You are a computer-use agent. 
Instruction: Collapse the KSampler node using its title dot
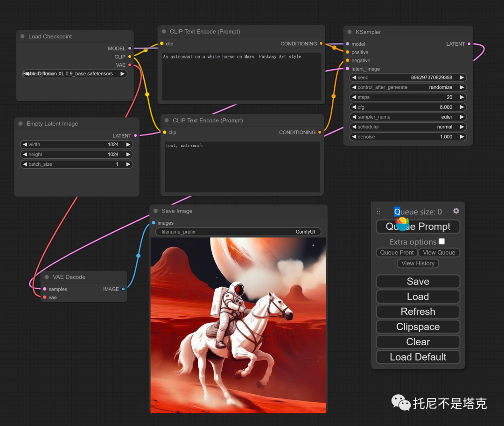coord(350,32)
